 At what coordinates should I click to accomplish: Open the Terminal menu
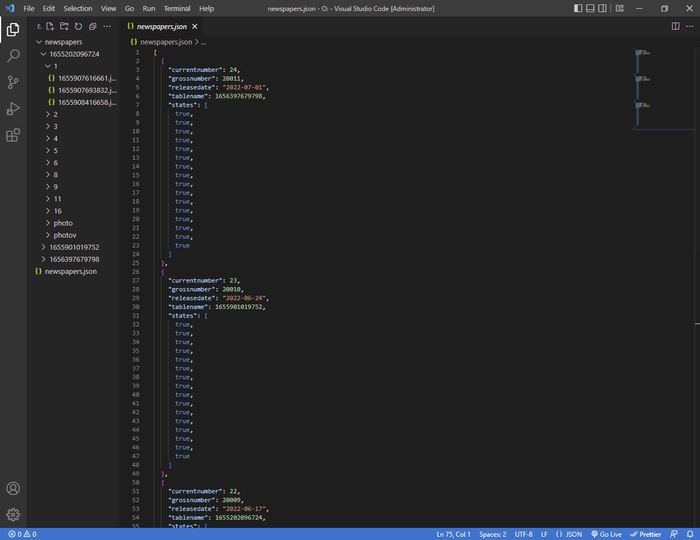tap(177, 8)
